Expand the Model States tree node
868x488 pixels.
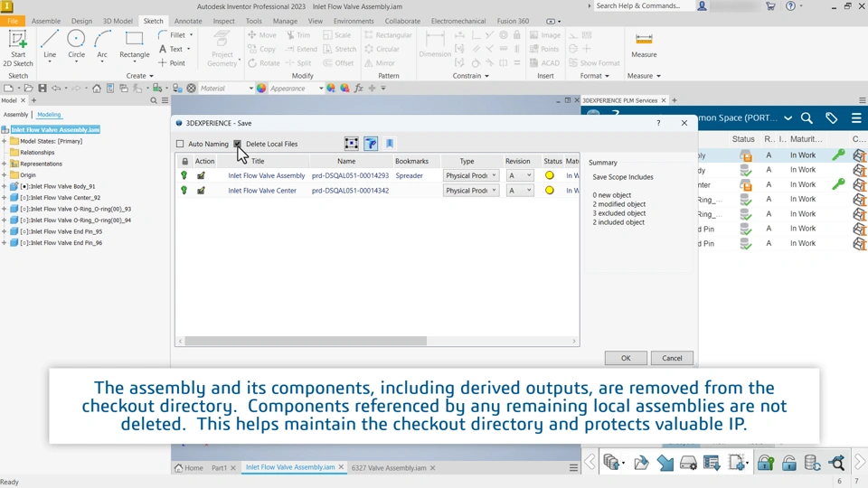click(x=4, y=141)
